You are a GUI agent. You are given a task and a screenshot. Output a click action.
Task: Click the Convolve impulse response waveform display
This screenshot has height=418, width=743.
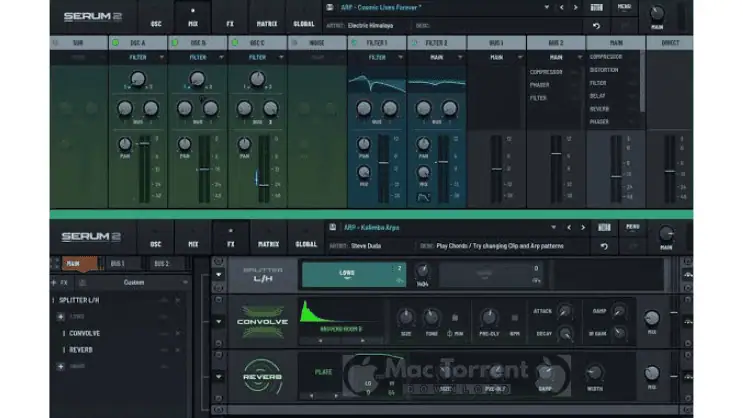pos(341,313)
